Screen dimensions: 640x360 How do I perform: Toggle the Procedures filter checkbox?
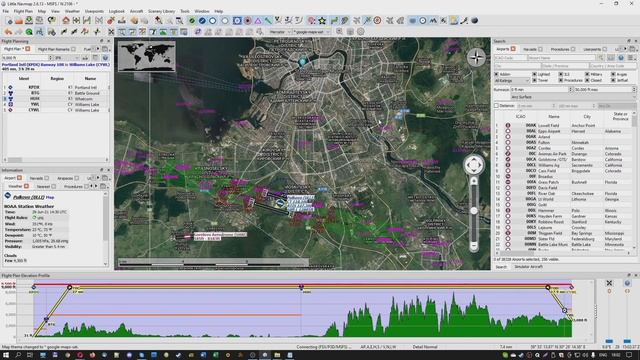[561, 80]
